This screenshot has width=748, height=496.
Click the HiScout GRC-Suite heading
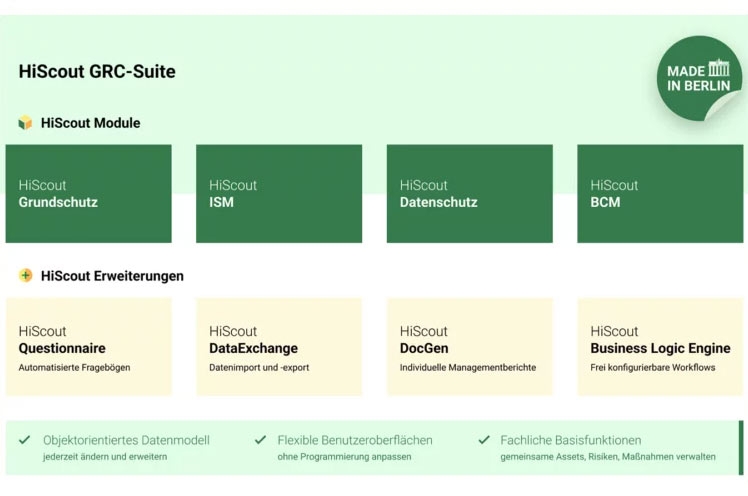click(97, 71)
